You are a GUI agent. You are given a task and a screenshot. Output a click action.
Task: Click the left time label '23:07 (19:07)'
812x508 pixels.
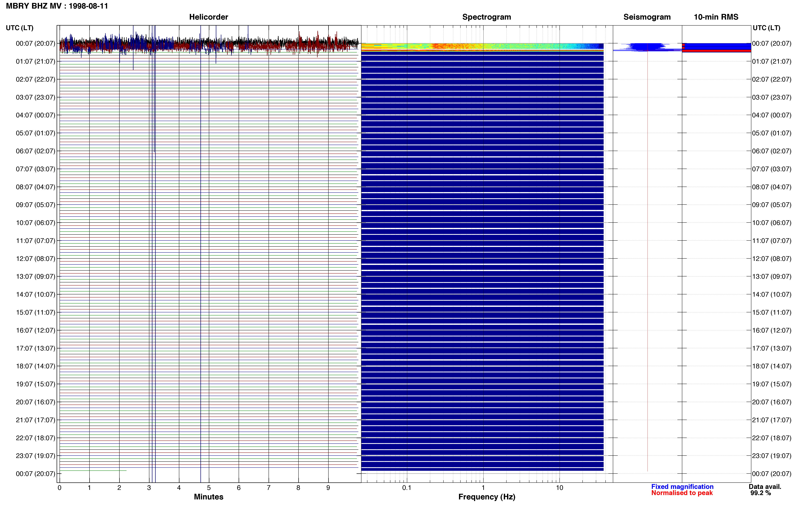pos(36,456)
